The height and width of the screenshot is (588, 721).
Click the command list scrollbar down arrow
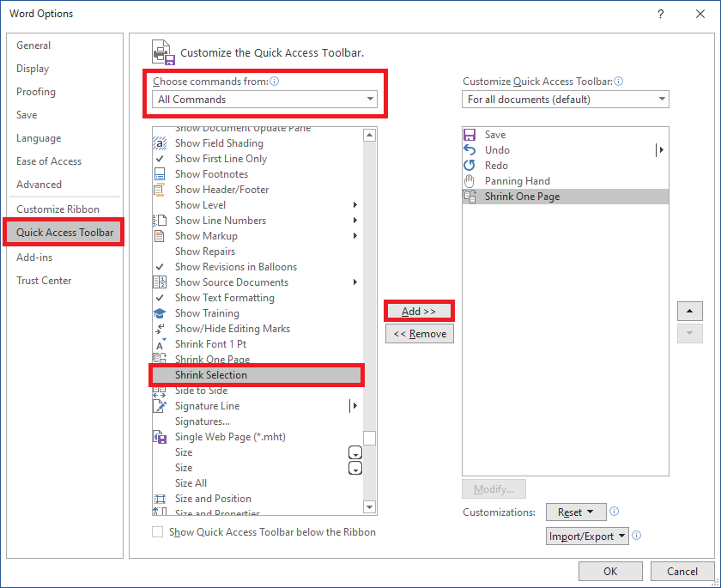coord(370,508)
